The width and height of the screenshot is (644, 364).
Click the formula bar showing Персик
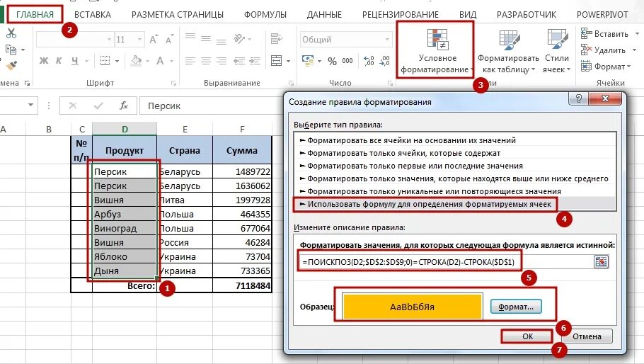click(212, 106)
